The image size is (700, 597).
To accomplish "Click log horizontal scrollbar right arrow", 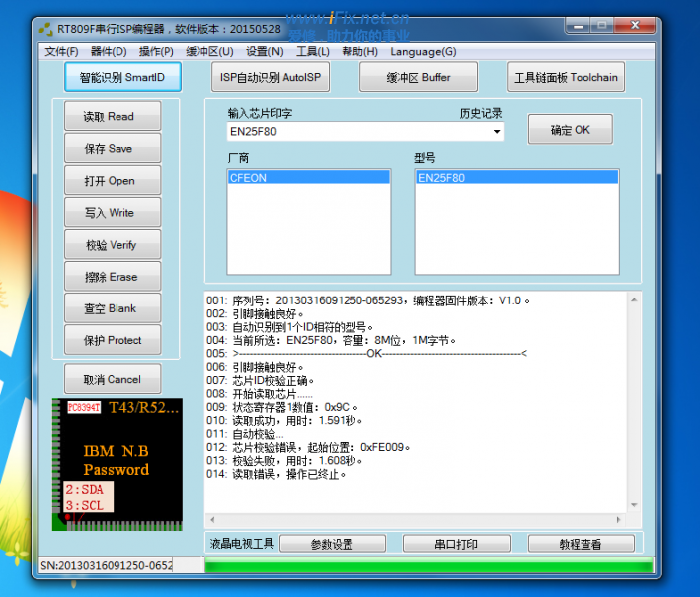I will click(618, 519).
